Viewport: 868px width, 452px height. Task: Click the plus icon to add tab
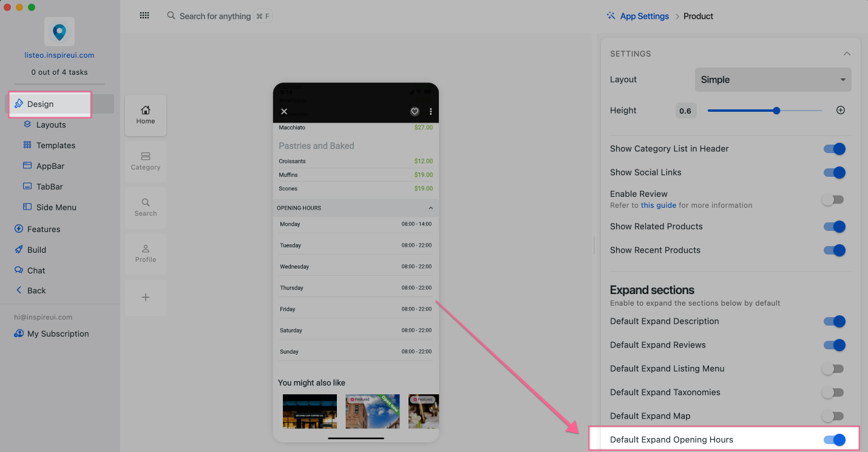[x=146, y=298]
